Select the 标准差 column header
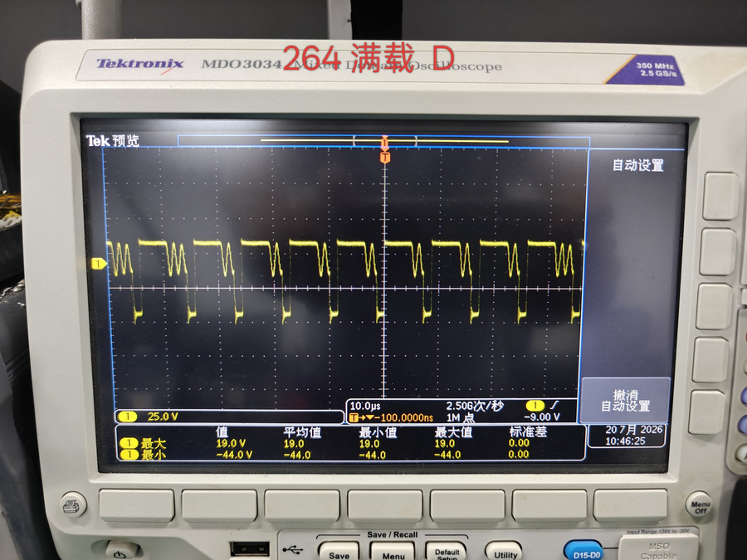 pyautogui.click(x=528, y=432)
